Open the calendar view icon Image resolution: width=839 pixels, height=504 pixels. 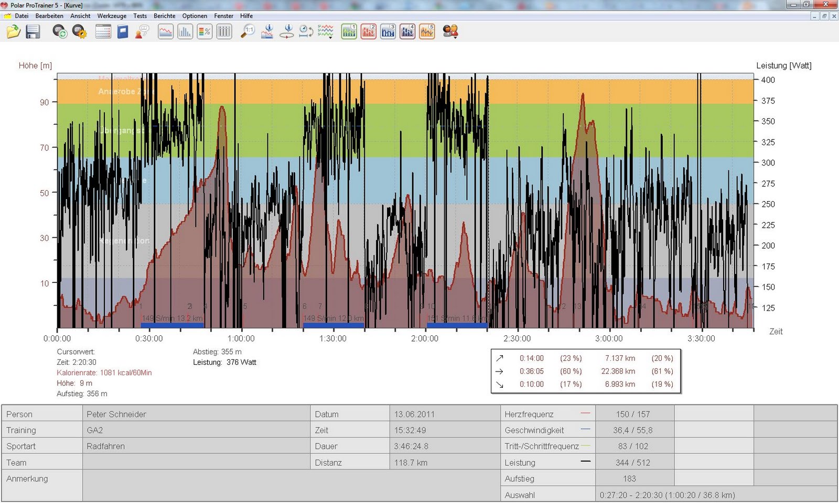tap(103, 32)
